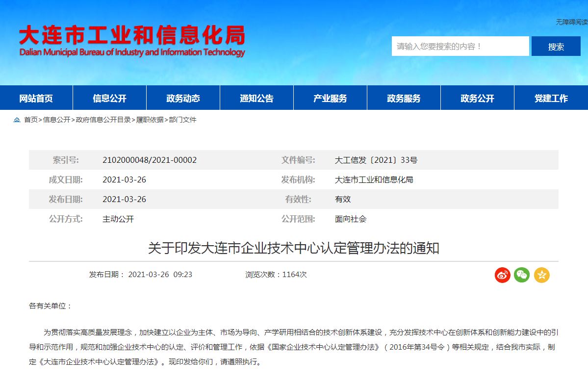Click the 有效性 value 有效
The width and height of the screenshot is (588, 383).
coord(343,199)
